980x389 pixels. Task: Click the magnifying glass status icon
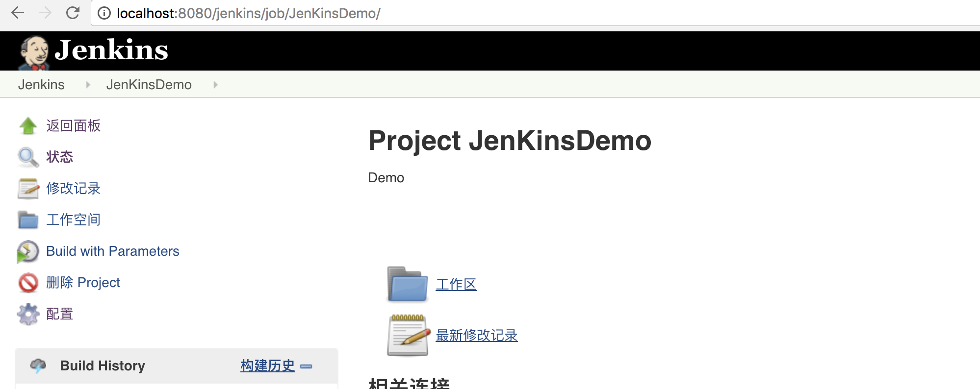click(28, 157)
